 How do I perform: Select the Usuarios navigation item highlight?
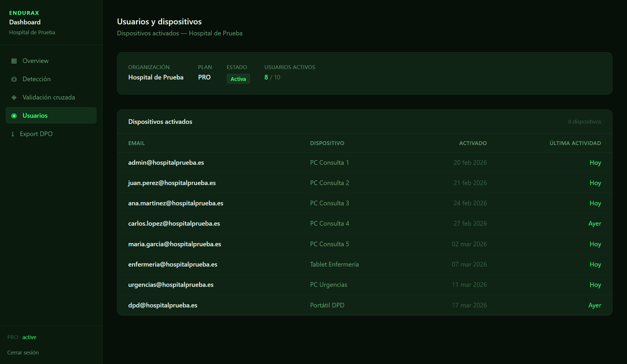[x=51, y=115]
